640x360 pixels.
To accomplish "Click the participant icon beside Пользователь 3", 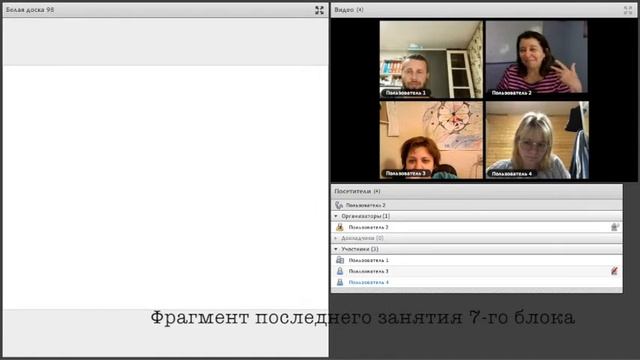I will 340,271.
